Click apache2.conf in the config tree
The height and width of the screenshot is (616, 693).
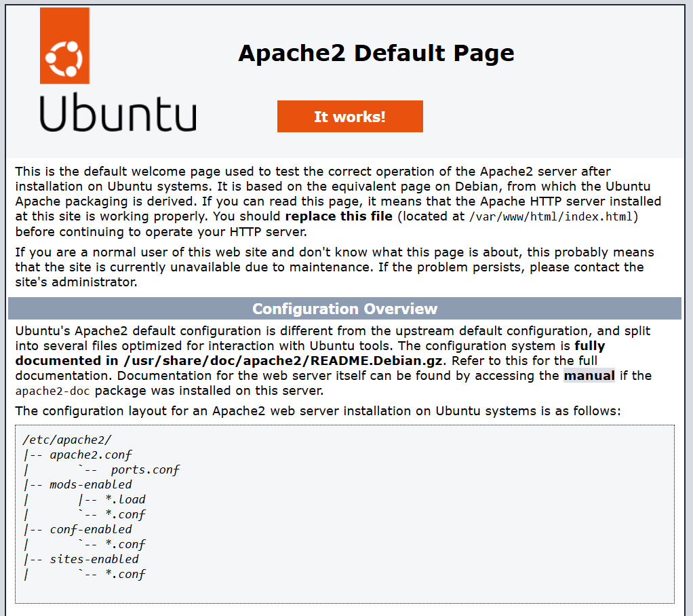pos(91,455)
